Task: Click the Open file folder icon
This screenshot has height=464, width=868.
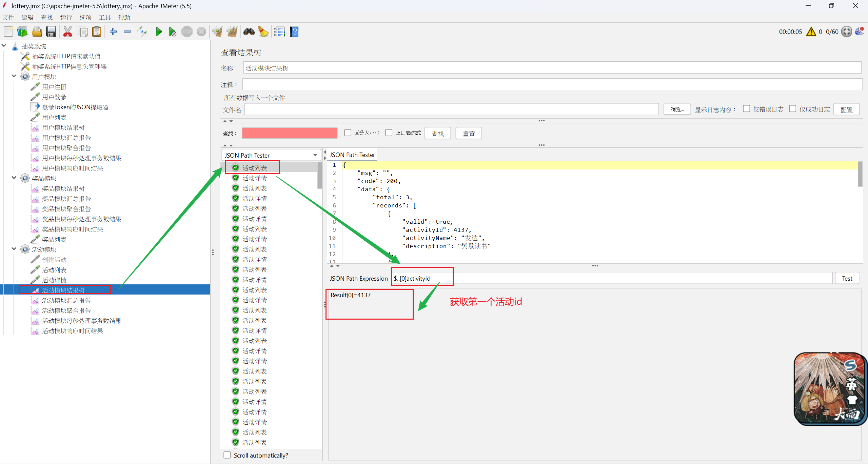Action: click(x=37, y=32)
